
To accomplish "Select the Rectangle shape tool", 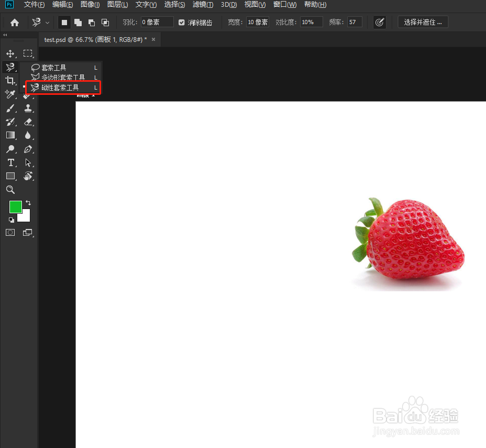I will [x=10, y=176].
